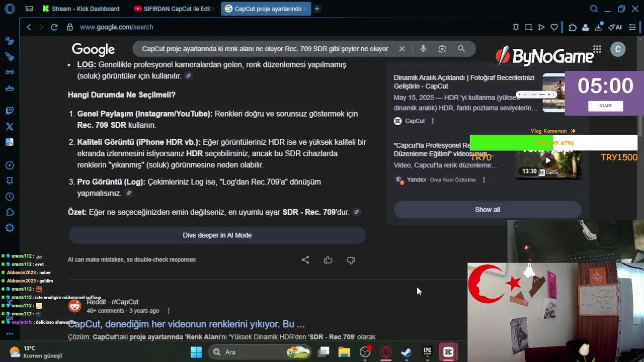Screen dimensions: 644x362
Task: Share the AI overview response
Action: coord(305,260)
